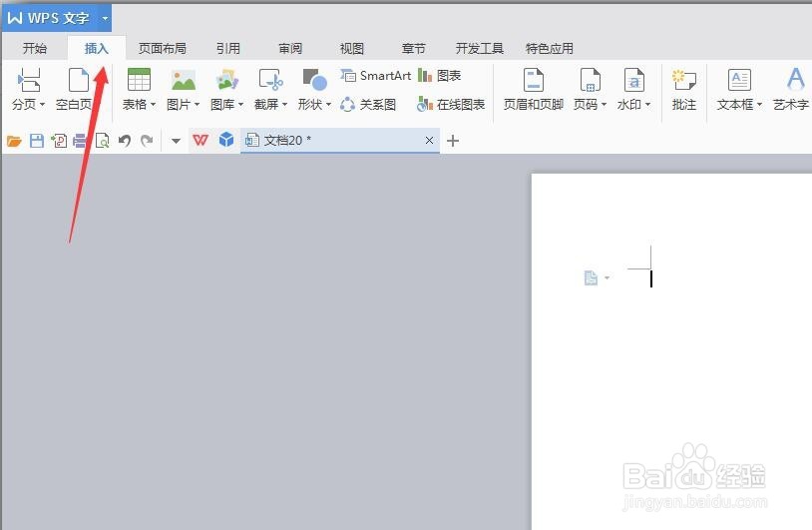Open print preview icon

pos(103,141)
